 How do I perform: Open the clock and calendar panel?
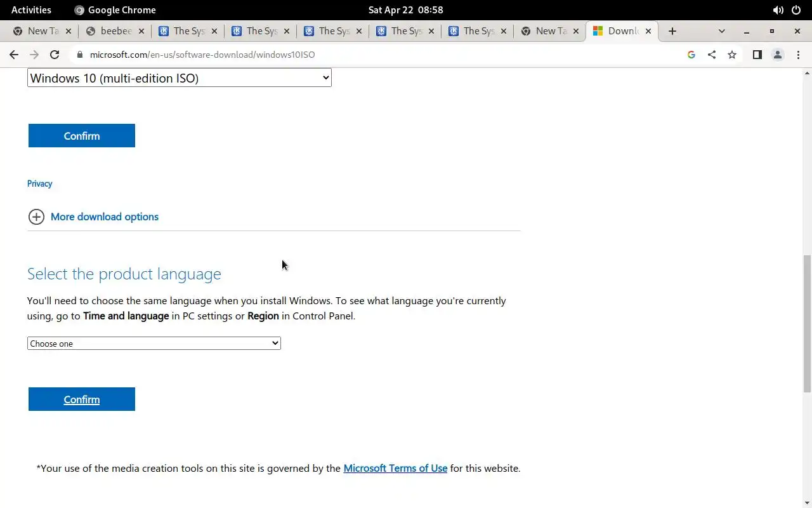point(405,10)
